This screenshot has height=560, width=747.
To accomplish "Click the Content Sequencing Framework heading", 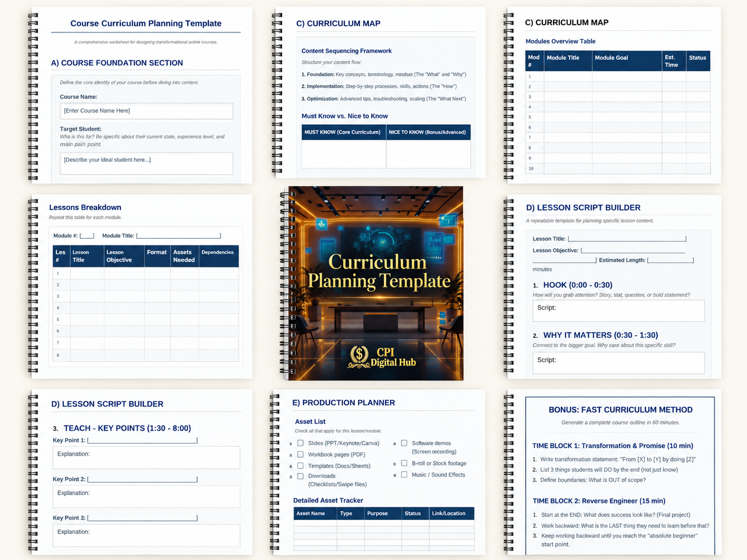I will [x=347, y=51].
